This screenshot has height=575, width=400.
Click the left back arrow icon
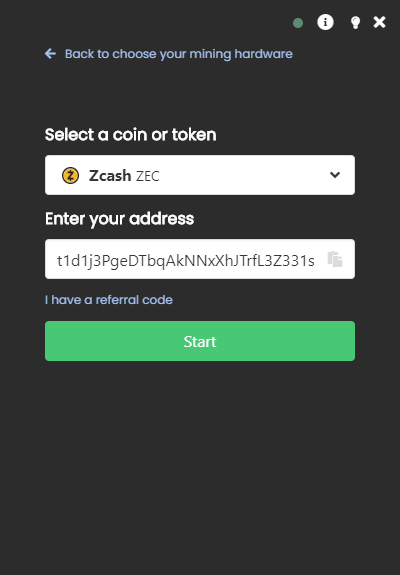tap(50, 54)
